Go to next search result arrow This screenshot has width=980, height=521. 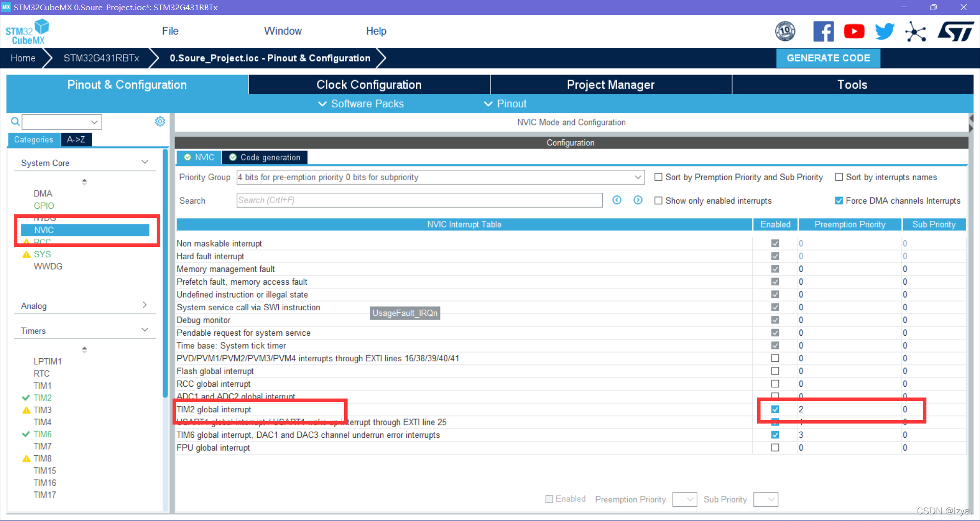click(638, 200)
